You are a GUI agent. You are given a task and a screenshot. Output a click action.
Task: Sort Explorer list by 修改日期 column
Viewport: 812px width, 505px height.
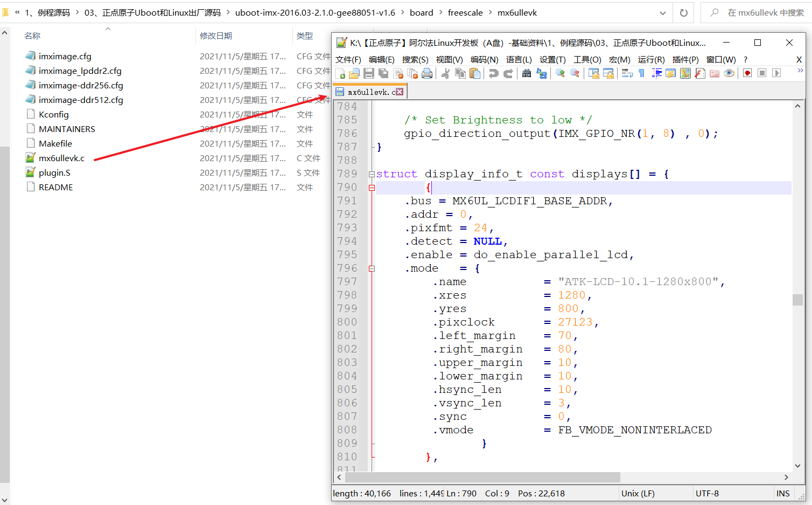tap(216, 36)
